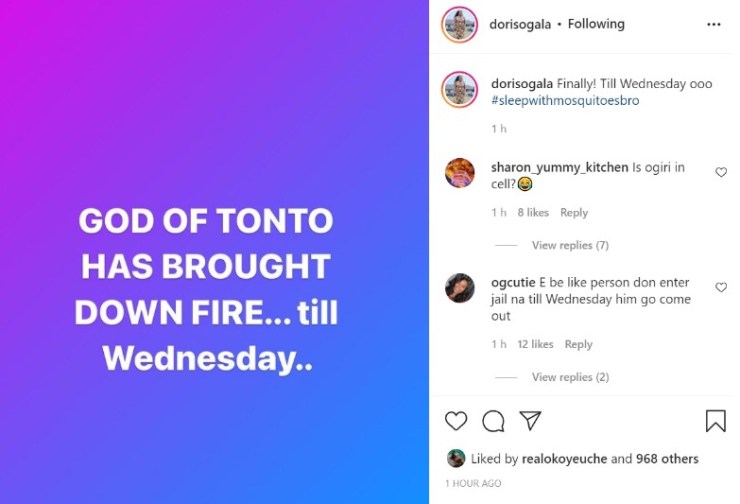Open the three-dot more options menu
The image size is (740, 504).
(714, 24)
